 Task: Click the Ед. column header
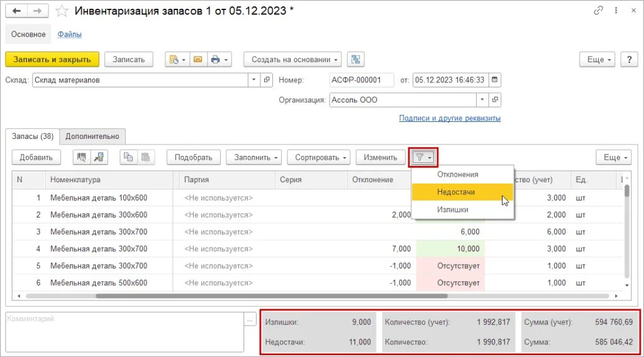[x=592, y=180]
